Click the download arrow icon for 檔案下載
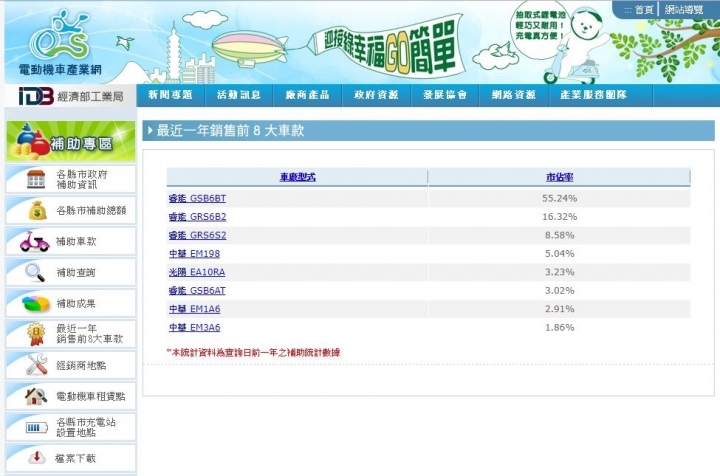Screen dimensions: 720x476 pyautogui.click(x=37, y=457)
